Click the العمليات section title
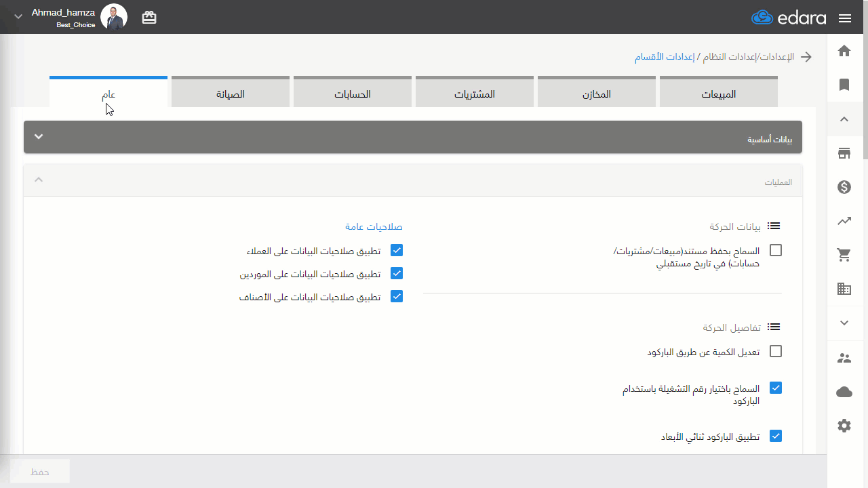The image size is (868, 488). [778, 182]
